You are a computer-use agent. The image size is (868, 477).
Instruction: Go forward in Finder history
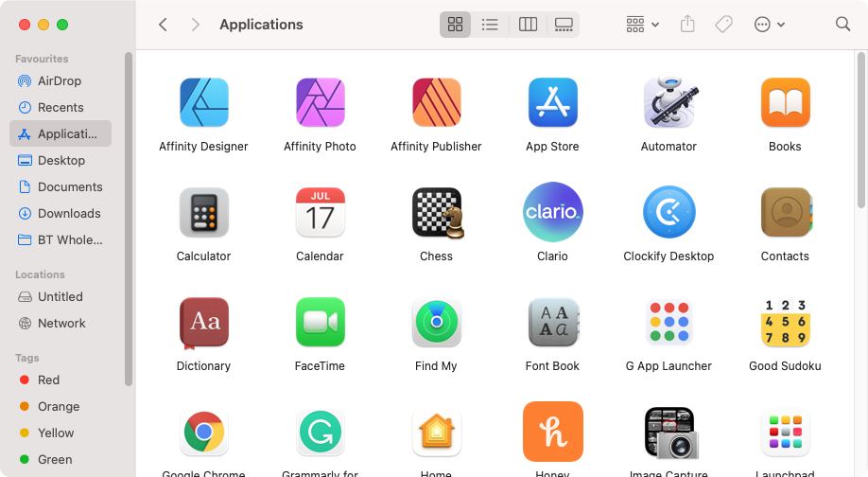click(195, 25)
